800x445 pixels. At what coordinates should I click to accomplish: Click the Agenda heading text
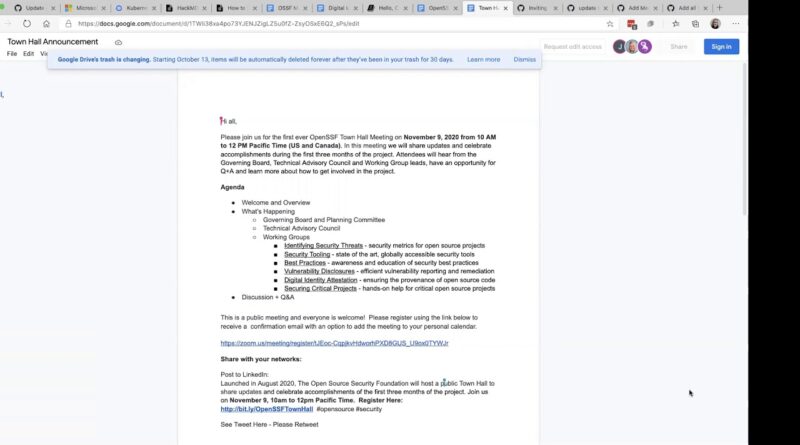(x=232, y=187)
